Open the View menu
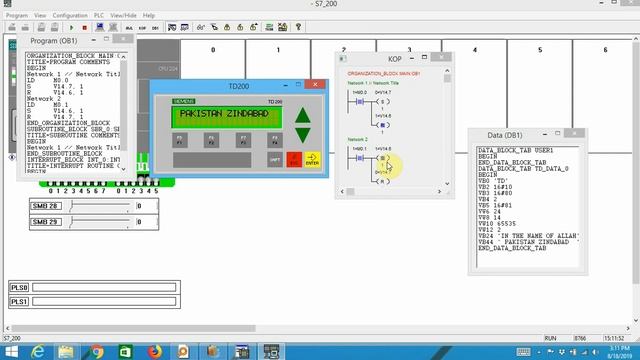The height and width of the screenshot is (360, 640). [x=40, y=16]
